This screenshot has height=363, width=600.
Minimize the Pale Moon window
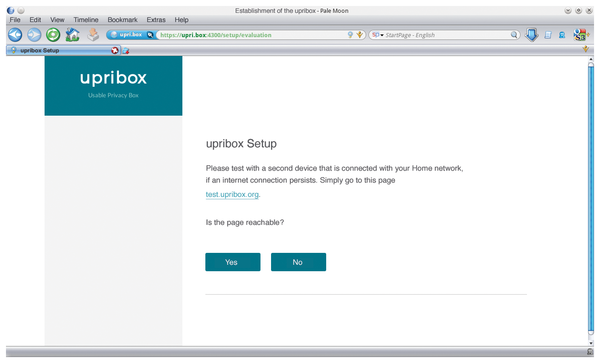pos(568,11)
